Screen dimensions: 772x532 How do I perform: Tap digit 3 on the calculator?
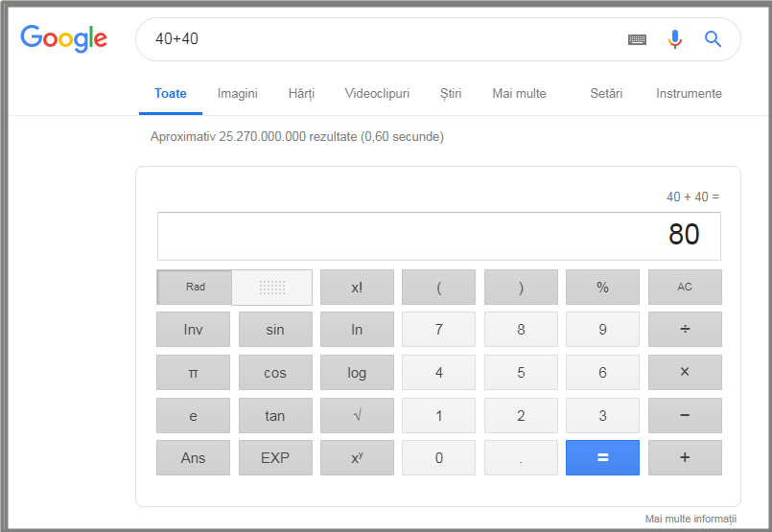click(602, 415)
